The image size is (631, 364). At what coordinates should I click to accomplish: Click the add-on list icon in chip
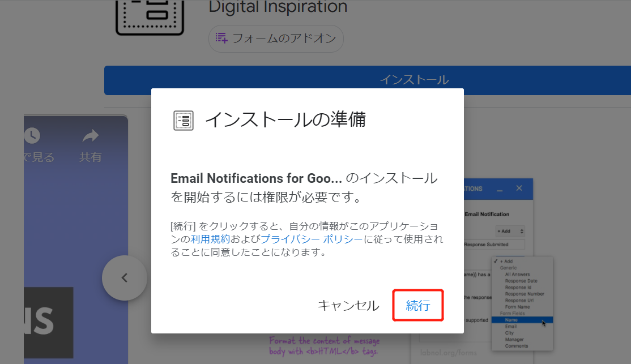(x=221, y=38)
